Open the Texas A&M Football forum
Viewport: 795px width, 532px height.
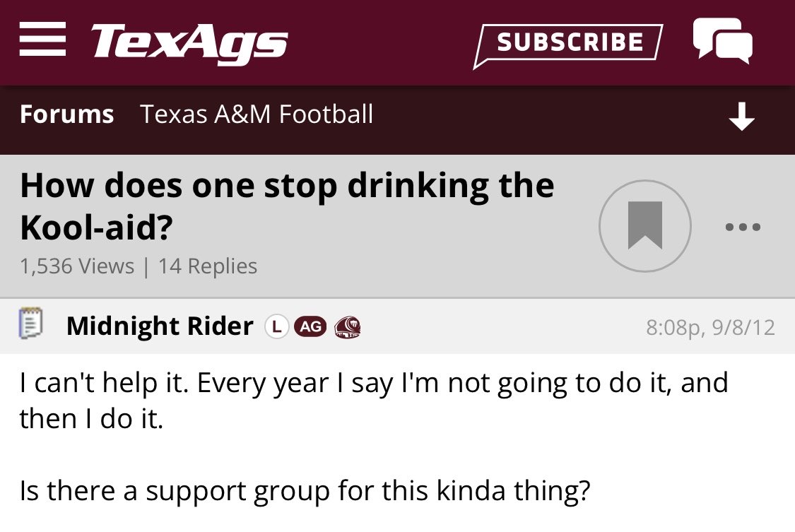pyautogui.click(x=257, y=114)
